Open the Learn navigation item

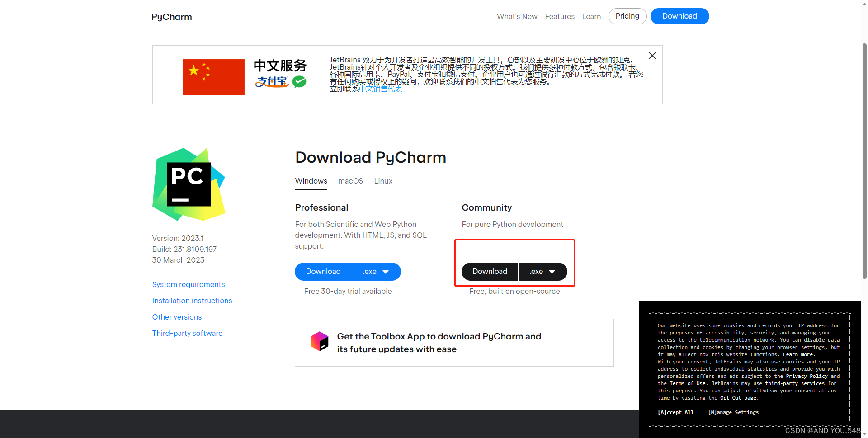[x=591, y=16]
